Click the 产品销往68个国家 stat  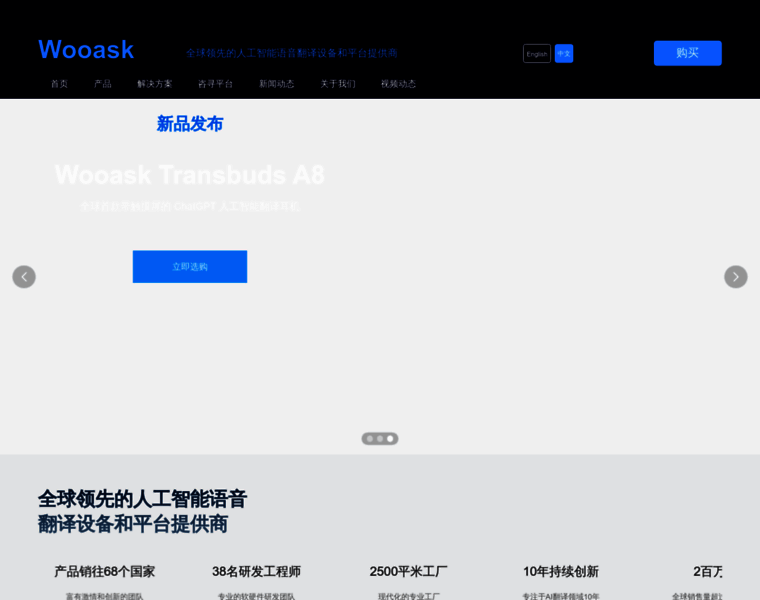105,571
